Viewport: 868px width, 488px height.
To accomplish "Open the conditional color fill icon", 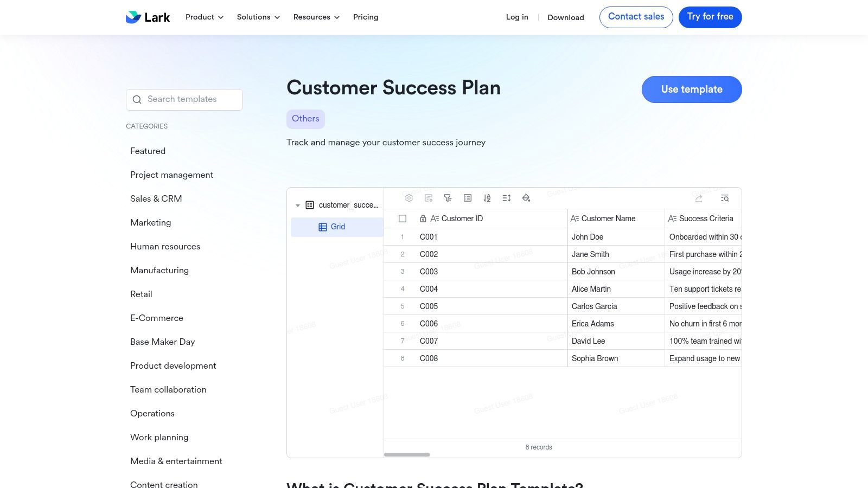I will pyautogui.click(x=526, y=198).
